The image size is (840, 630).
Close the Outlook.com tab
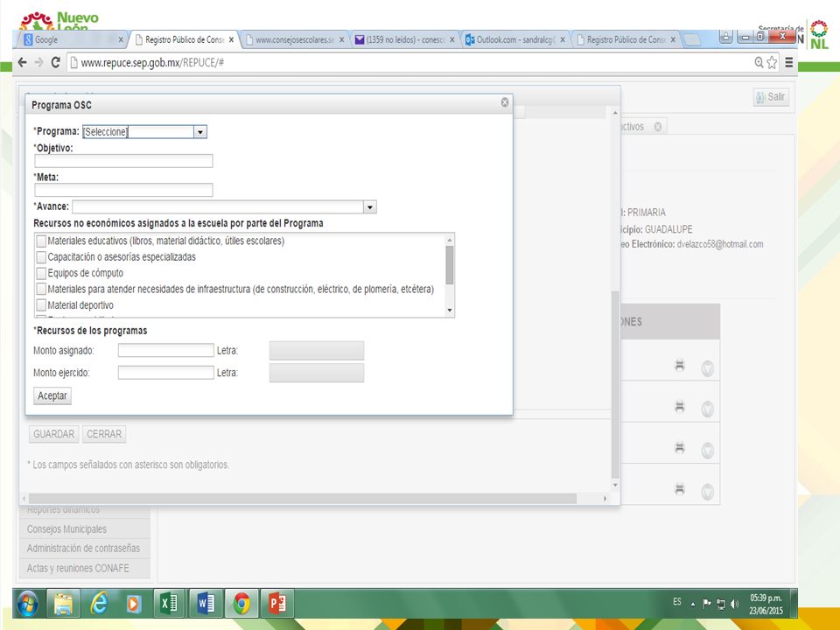[563, 39]
